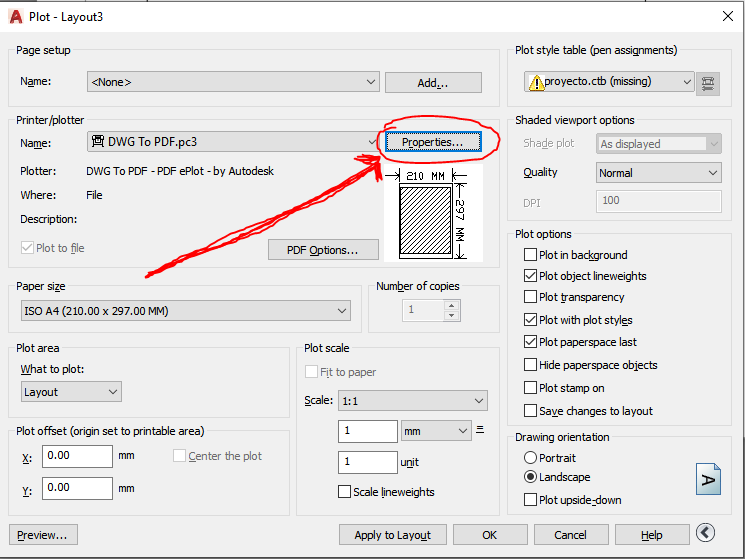
Task: Check Save changes to layout
Action: [530, 411]
